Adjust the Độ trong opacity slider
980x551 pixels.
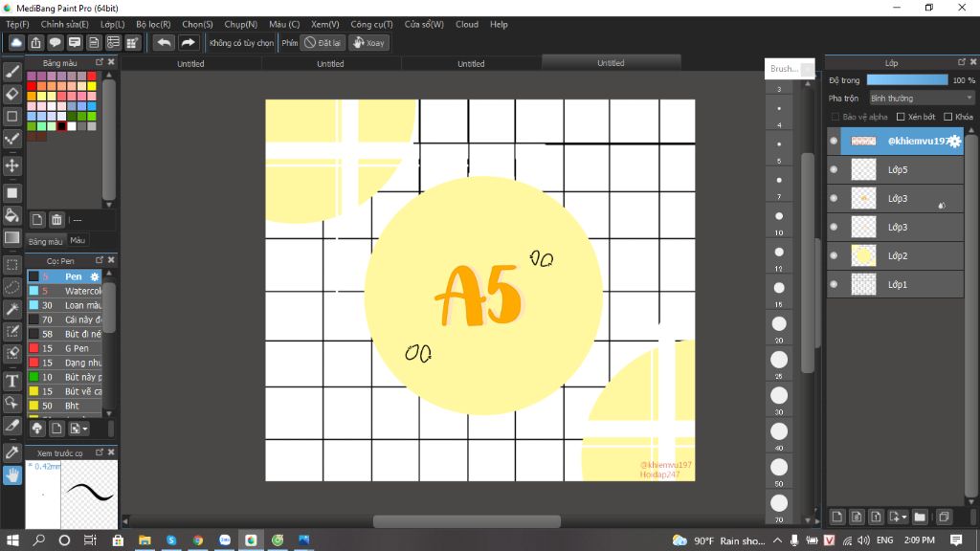click(x=907, y=80)
